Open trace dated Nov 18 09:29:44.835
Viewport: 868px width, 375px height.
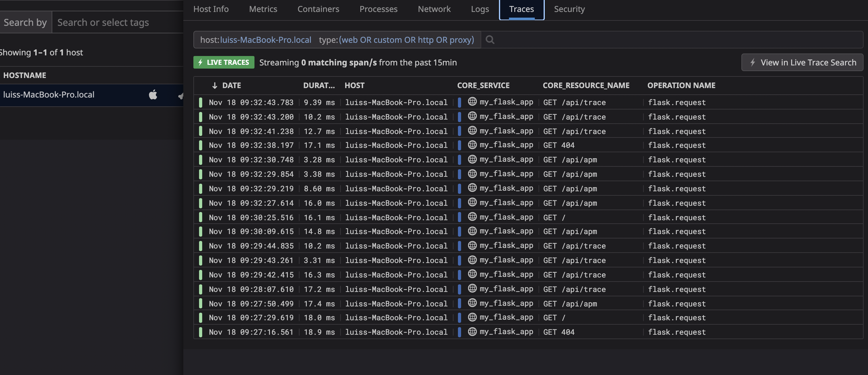pyautogui.click(x=528, y=246)
